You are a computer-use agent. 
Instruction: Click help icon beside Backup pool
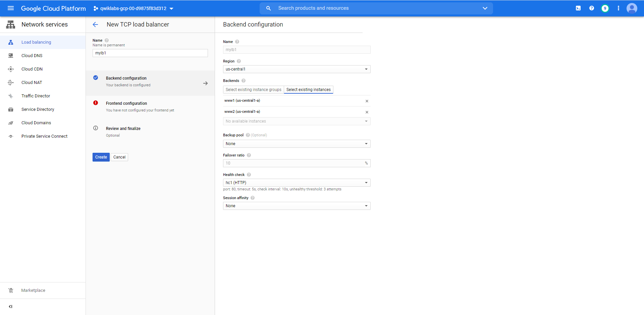tap(248, 135)
